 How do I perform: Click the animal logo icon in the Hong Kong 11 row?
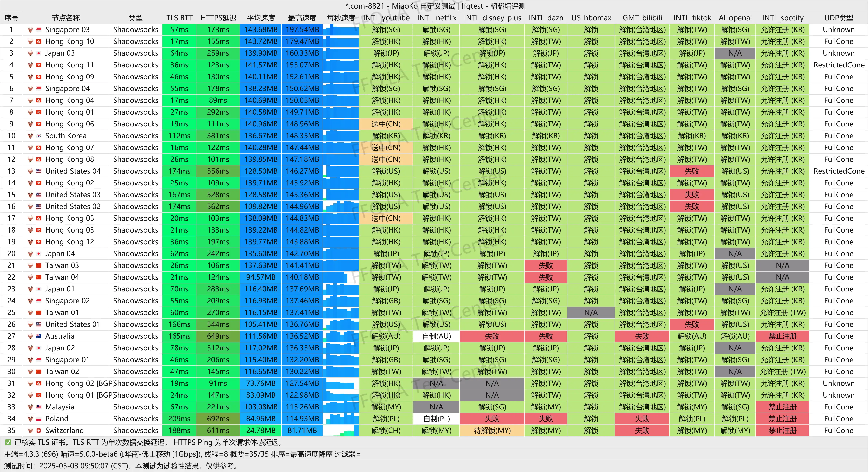(30, 65)
